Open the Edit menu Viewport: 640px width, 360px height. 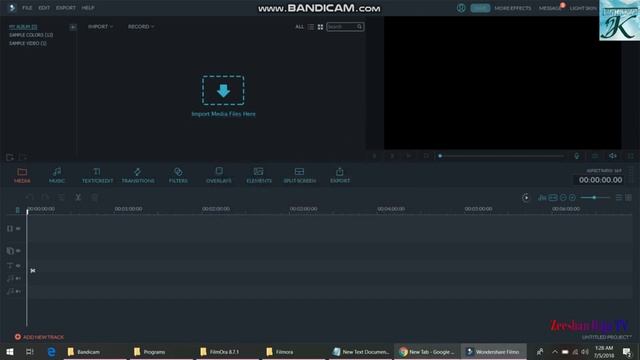click(44, 8)
